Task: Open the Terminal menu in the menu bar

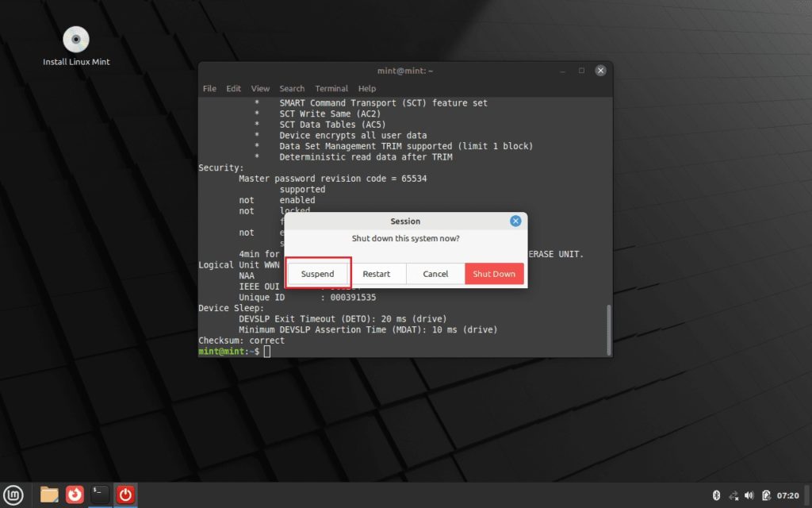Action: pyautogui.click(x=331, y=89)
